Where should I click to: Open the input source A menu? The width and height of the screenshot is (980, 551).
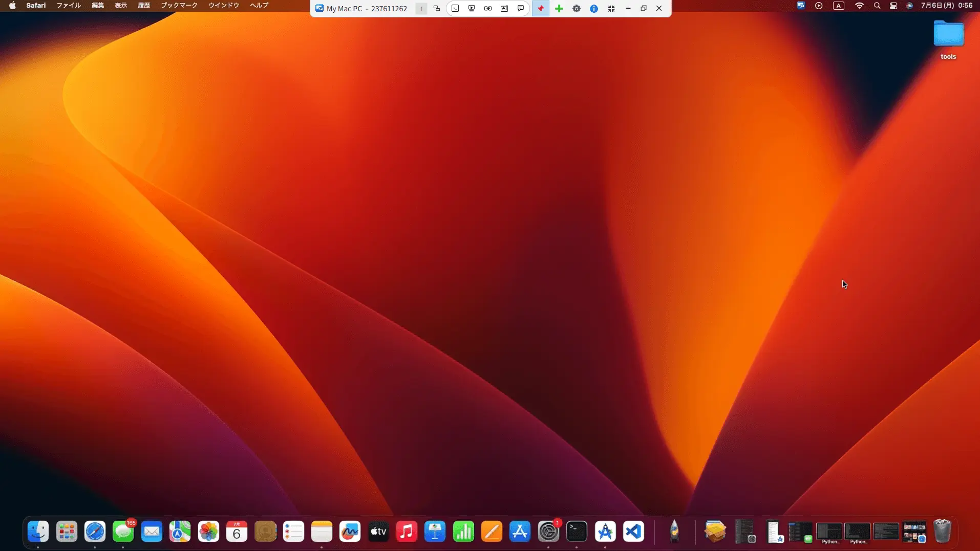[839, 6]
